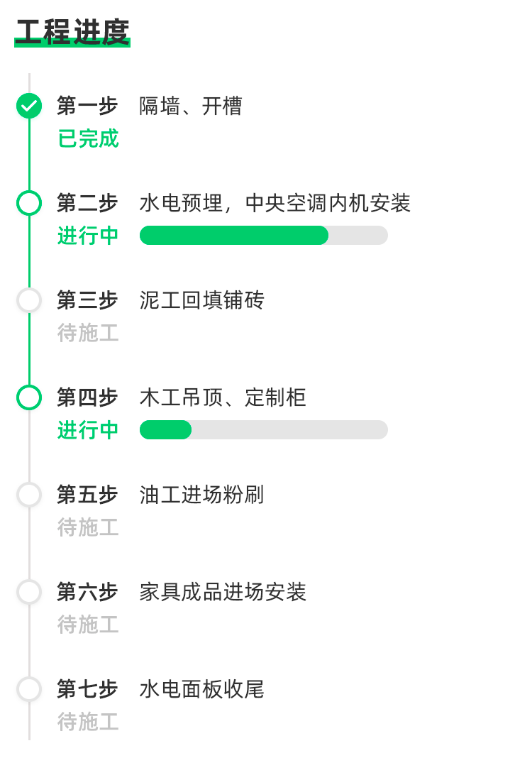This screenshot has height=758, width=532.
Task: Open the 家具成品进场安装 step
Action: 223,592
